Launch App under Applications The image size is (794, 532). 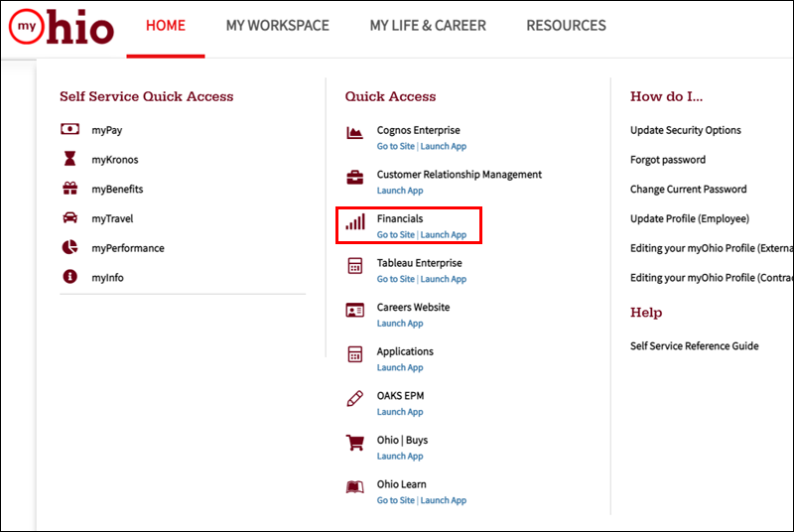pyautogui.click(x=400, y=367)
